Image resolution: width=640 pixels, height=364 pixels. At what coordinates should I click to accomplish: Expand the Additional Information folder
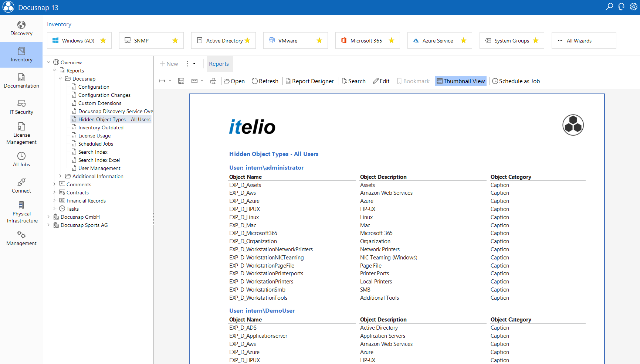[60, 176]
